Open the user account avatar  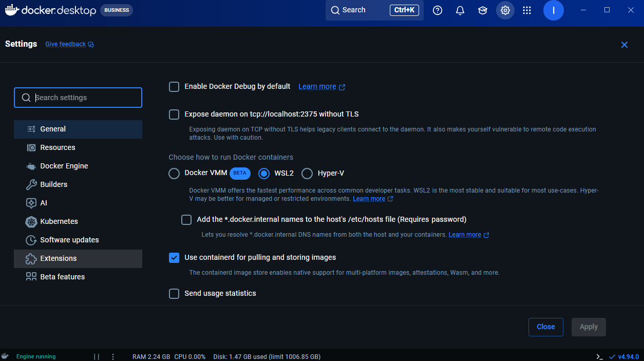coord(554,10)
